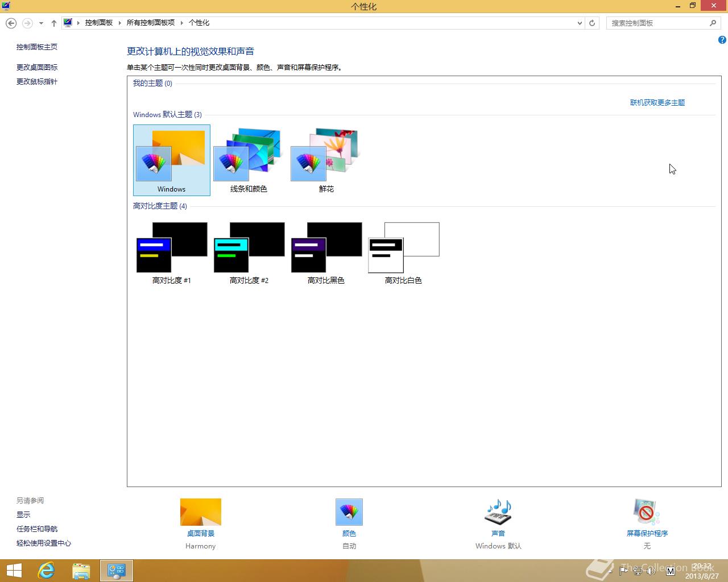Click 控制面板 in the breadcrumb
Image resolution: width=728 pixels, height=582 pixels.
click(99, 23)
